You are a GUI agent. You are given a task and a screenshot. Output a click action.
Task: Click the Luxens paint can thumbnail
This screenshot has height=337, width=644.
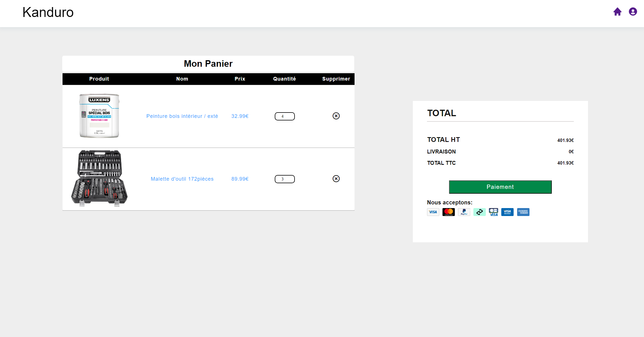[99, 116]
